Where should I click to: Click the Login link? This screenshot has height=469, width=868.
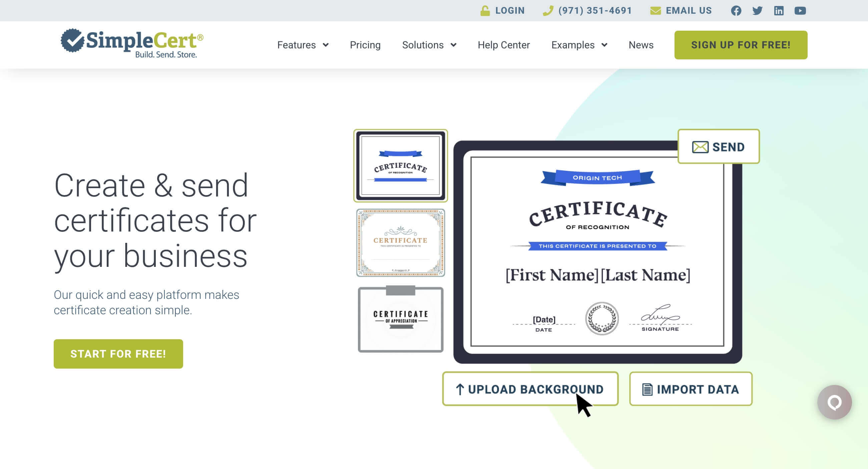click(510, 11)
